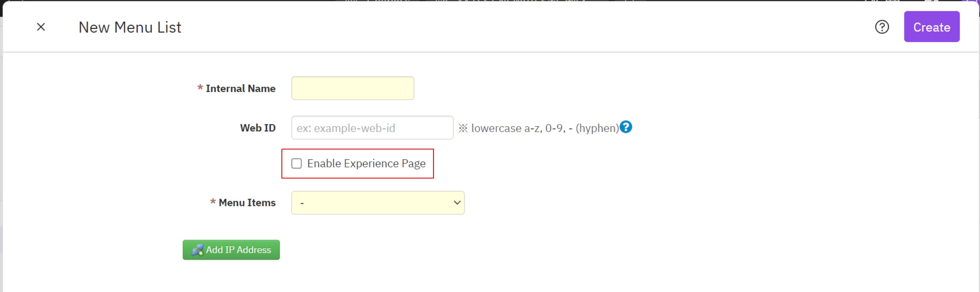Click the 'Enable Experience Page' label text
The width and height of the screenshot is (980, 292).
pyautogui.click(x=366, y=163)
